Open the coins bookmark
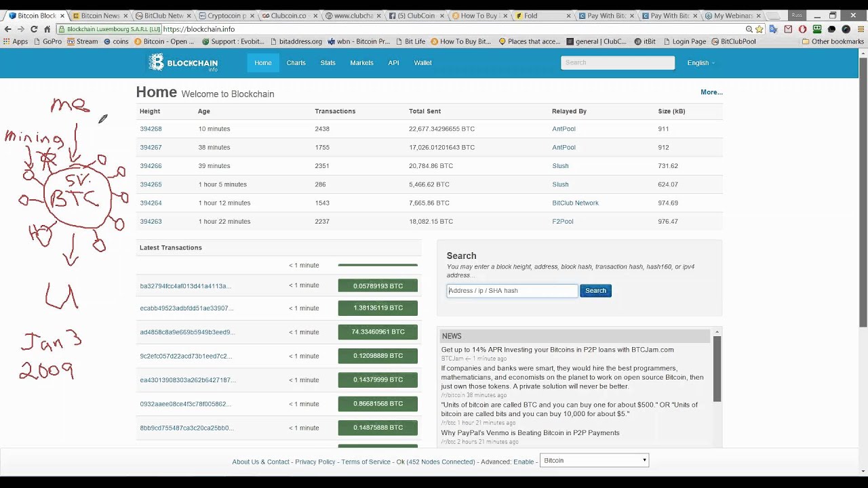 pyautogui.click(x=116, y=41)
